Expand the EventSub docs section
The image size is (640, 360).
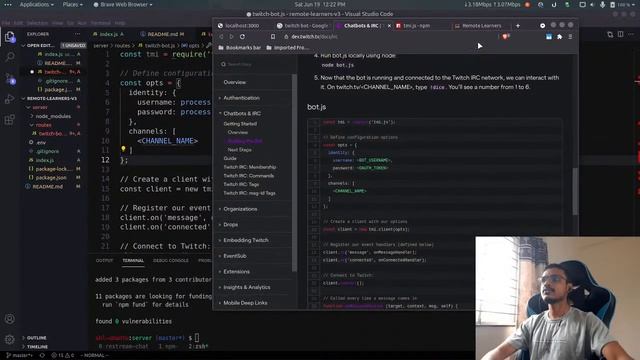(234, 256)
